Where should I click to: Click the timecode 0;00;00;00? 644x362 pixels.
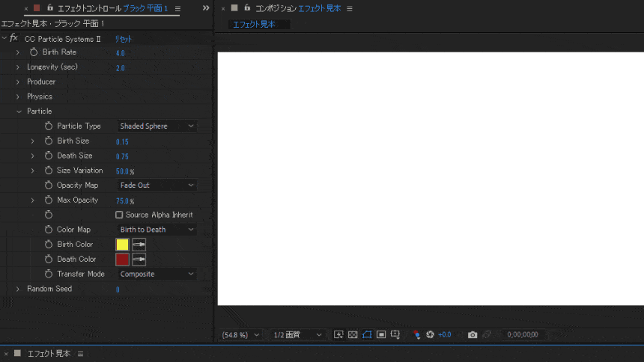523,334
